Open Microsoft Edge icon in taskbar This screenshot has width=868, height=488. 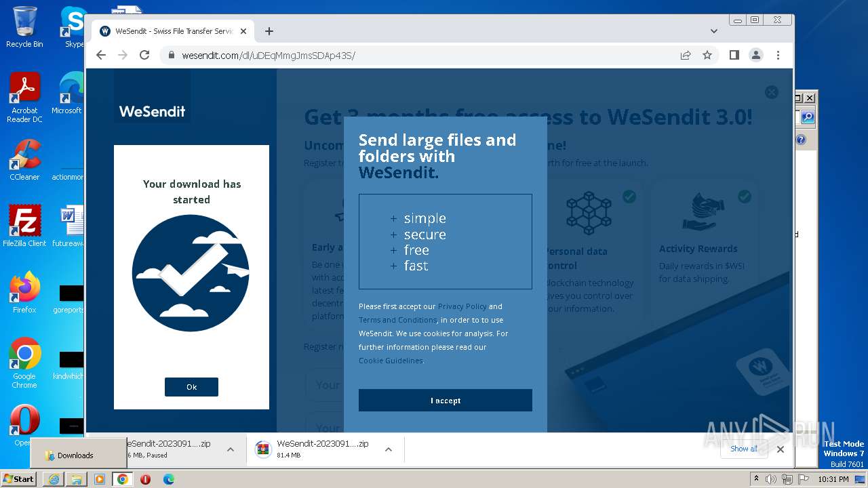point(168,479)
